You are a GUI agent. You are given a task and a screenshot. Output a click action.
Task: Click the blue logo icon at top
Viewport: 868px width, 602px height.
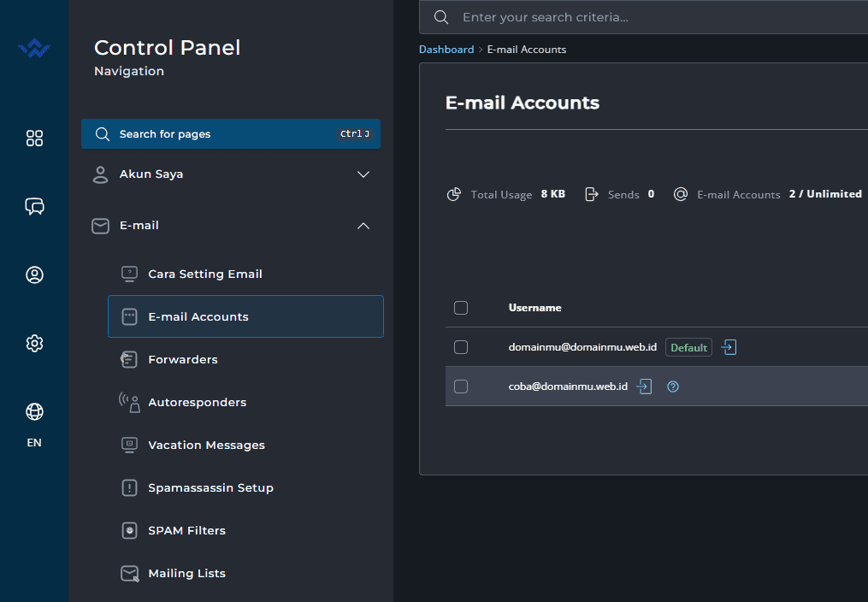tap(34, 49)
